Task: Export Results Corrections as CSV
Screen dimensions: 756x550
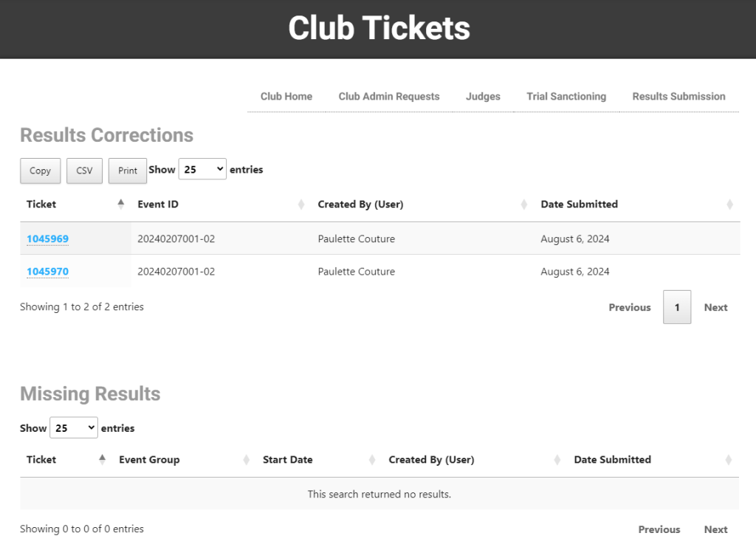Action: (84, 171)
